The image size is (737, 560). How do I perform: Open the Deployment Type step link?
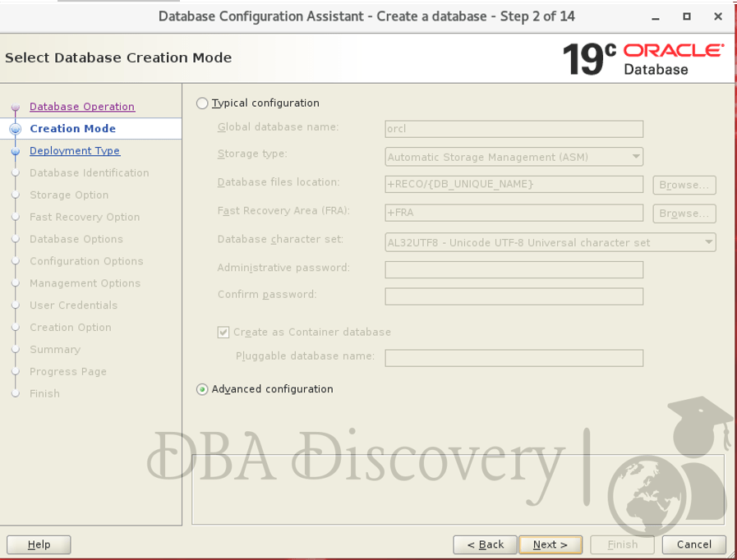[x=75, y=151]
